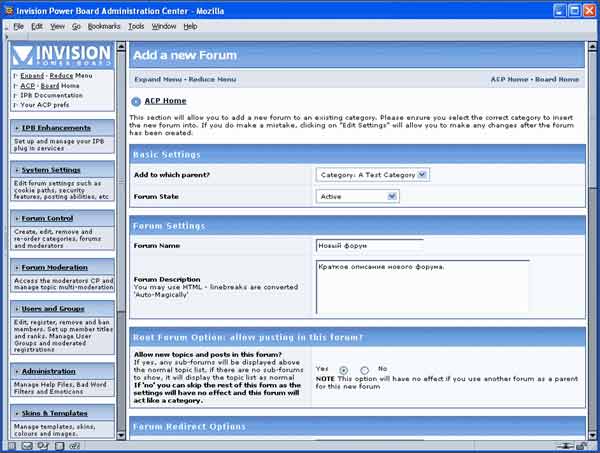The height and width of the screenshot is (453, 600).
Task: Click the ACP link in sidebar
Action: 28,86
